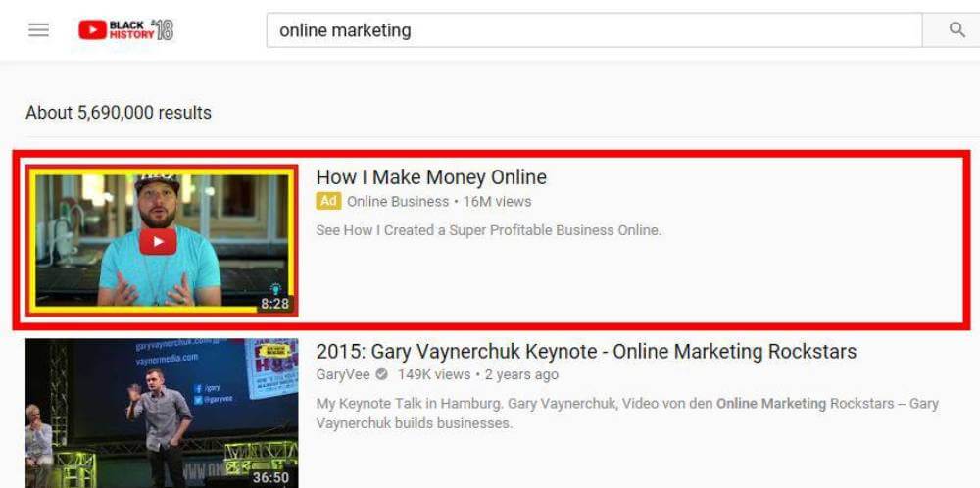Click 'My Keynote Talk in Hamburg' description
Image resolution: width=980 pixels, height=488 pixels.
[x=627, y=413]
